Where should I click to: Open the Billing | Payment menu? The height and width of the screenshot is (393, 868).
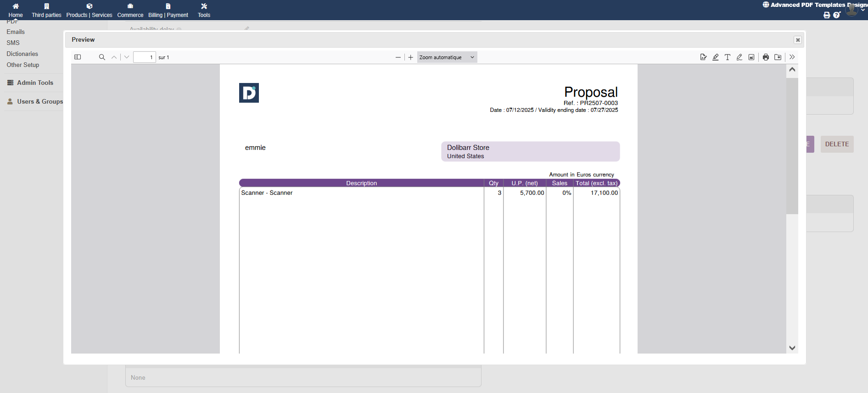[x=168, y=11]
